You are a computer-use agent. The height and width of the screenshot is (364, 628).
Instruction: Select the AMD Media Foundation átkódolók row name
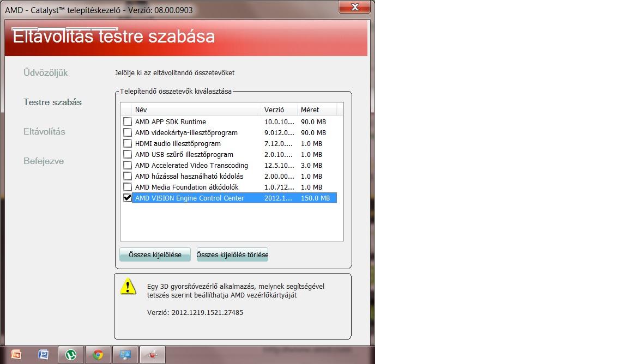pos(186,187)
